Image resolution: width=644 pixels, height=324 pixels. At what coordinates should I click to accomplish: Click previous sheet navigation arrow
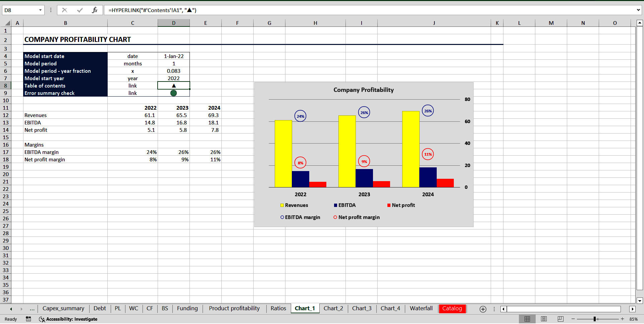(11, 309)
